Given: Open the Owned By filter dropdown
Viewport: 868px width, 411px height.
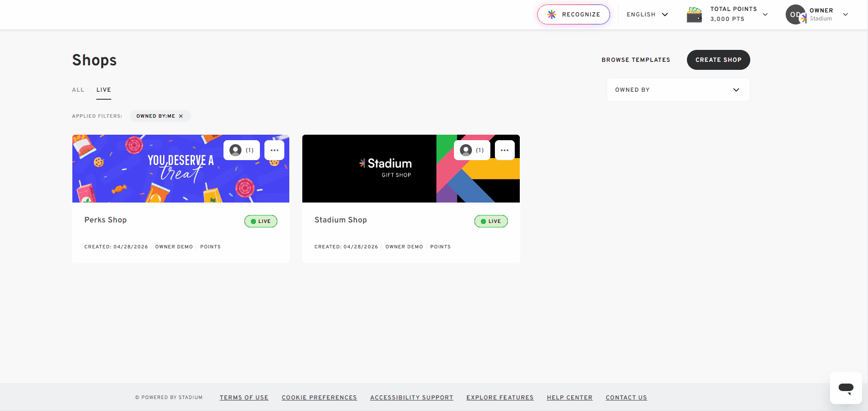Looking at the screenshot, I should pos(678,90).
